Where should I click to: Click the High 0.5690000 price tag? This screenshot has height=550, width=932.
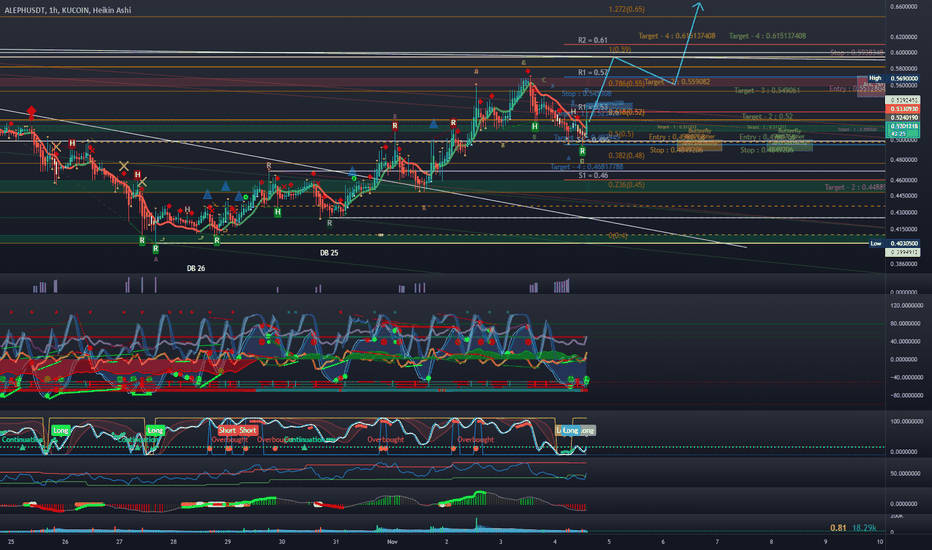(x=893, y=78)
